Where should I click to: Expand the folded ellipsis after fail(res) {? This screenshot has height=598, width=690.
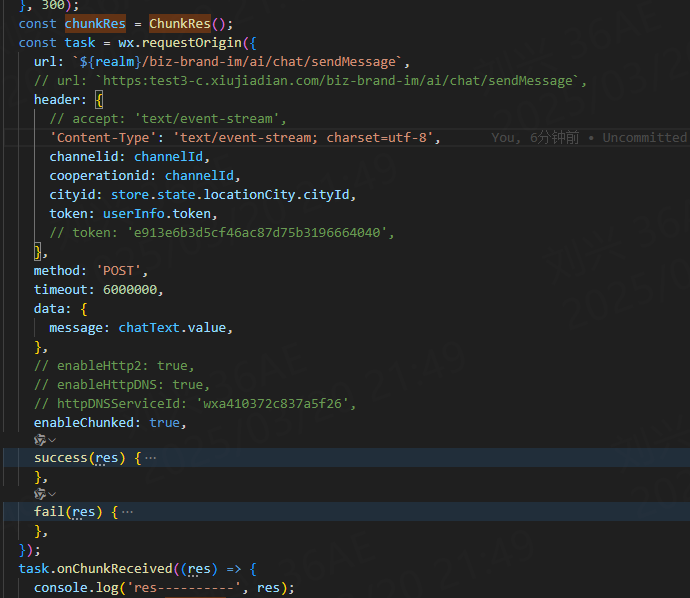pyautogui.click(x=127, y=512)
